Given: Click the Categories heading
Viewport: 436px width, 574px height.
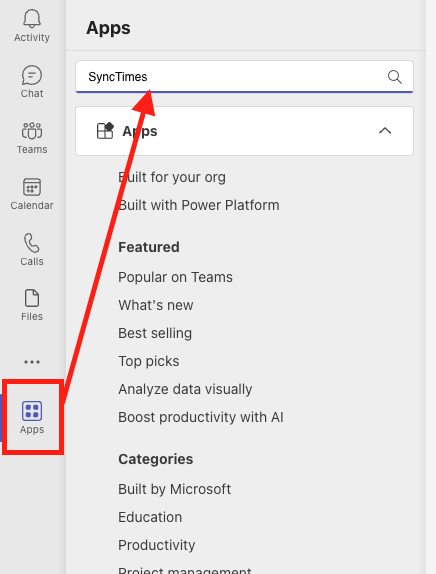Looking at the screenshot, I should point(156,459).
